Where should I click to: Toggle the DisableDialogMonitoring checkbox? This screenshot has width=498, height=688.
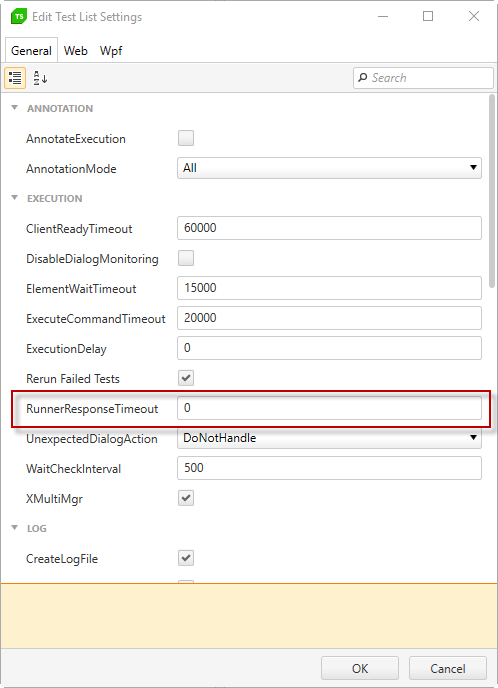[x=186, y=258]
